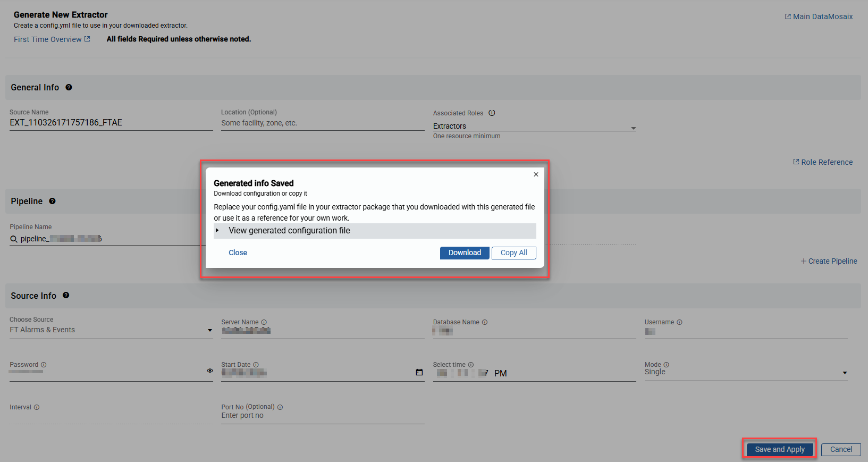868x462 pixels.
Task: Click the Mode info icon
Action: click(667, 365)
